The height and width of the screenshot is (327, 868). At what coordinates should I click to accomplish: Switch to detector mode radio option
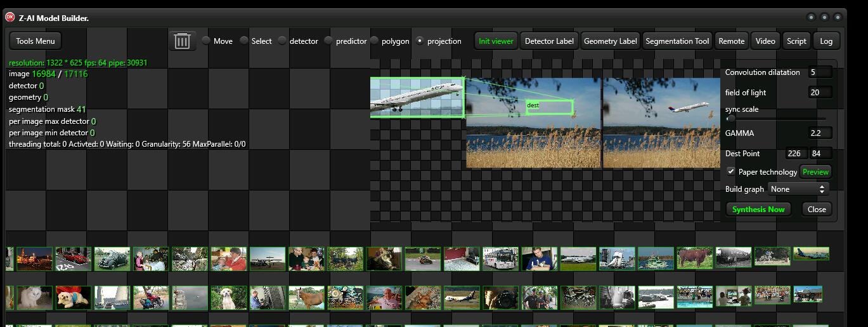tap(282, 41)
